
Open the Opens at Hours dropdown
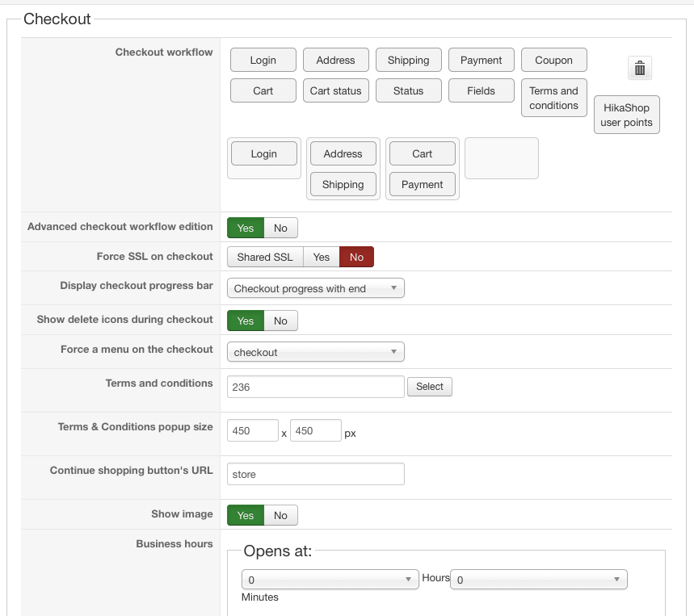330,580
